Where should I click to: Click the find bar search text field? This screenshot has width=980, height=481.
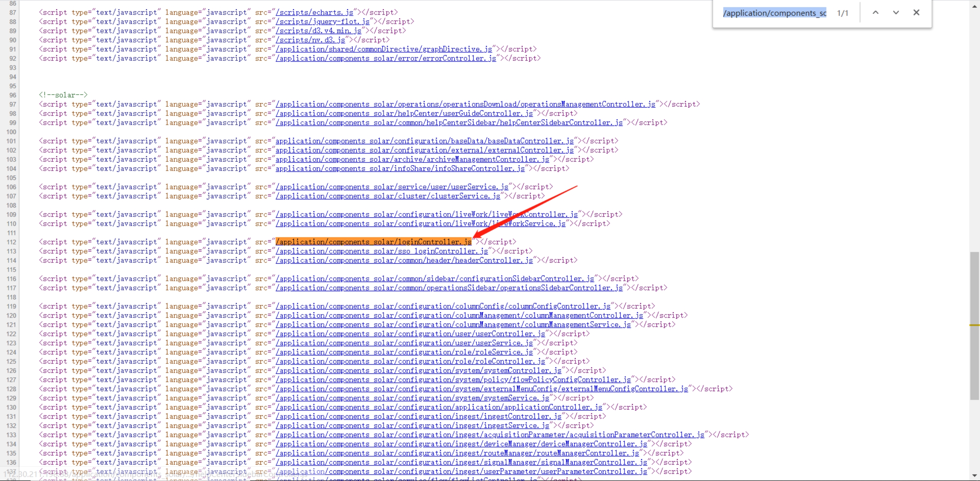click(774, 13)
